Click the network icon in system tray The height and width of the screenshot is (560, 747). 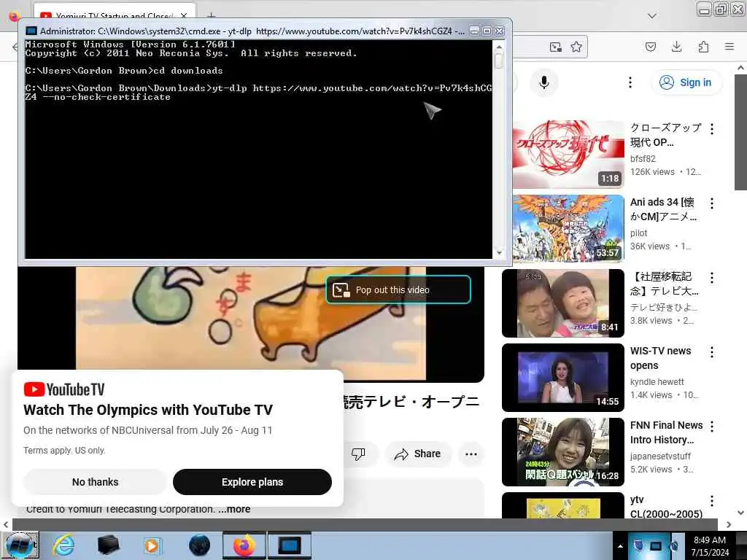[x=656, y=546]
